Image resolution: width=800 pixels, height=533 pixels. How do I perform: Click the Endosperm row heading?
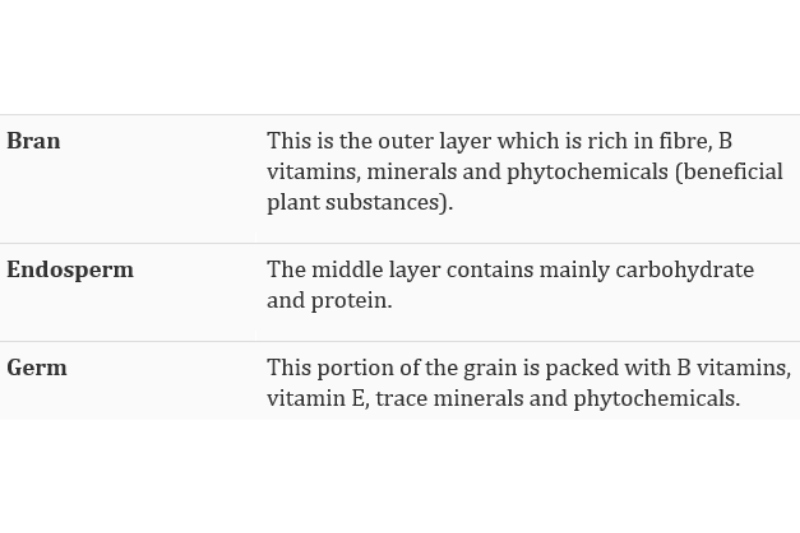pyautogui.click(x=69, y=270)
